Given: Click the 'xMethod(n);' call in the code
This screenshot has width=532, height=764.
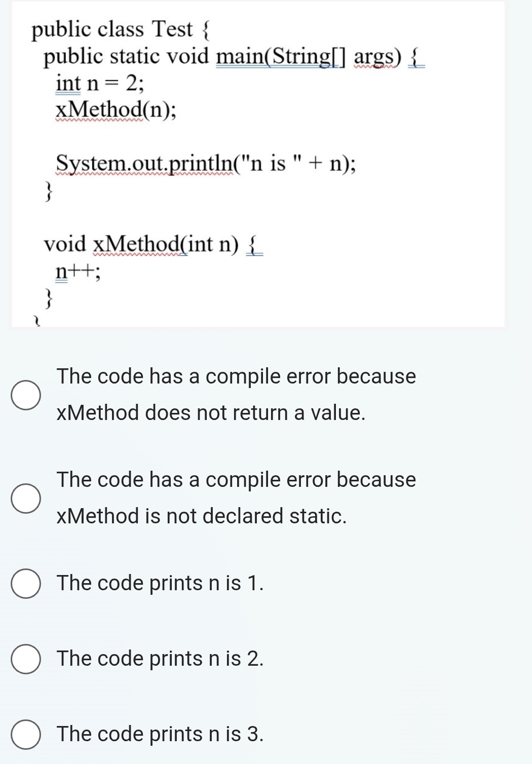Looking at the screenshot, I should 116,109.
